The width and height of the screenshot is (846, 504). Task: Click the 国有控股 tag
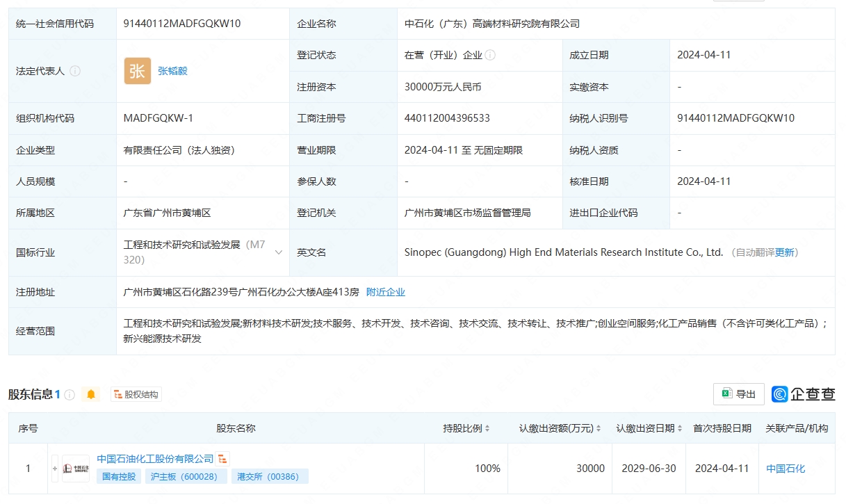[x=120, y=476]
